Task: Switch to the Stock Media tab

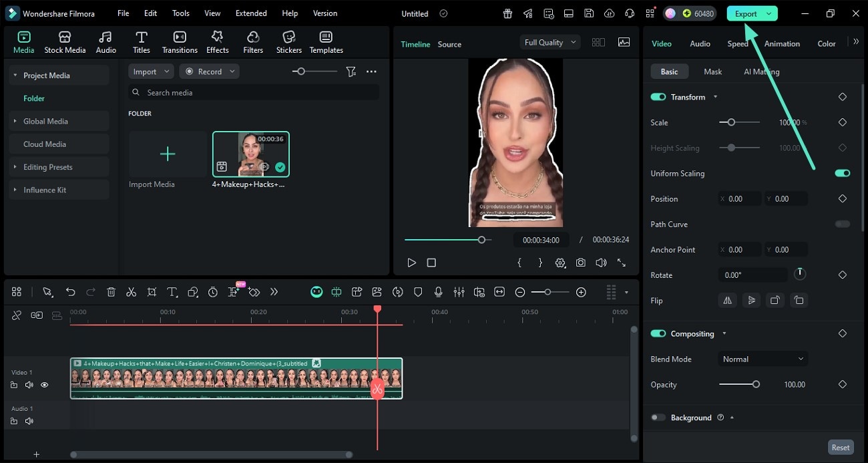Action: click(x=65, y=41)
